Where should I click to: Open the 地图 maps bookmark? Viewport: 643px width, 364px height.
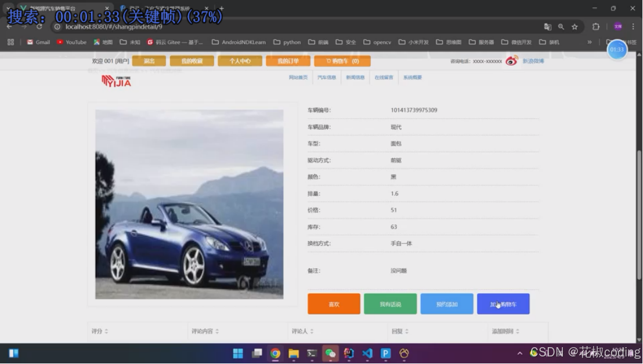point(103,42)
